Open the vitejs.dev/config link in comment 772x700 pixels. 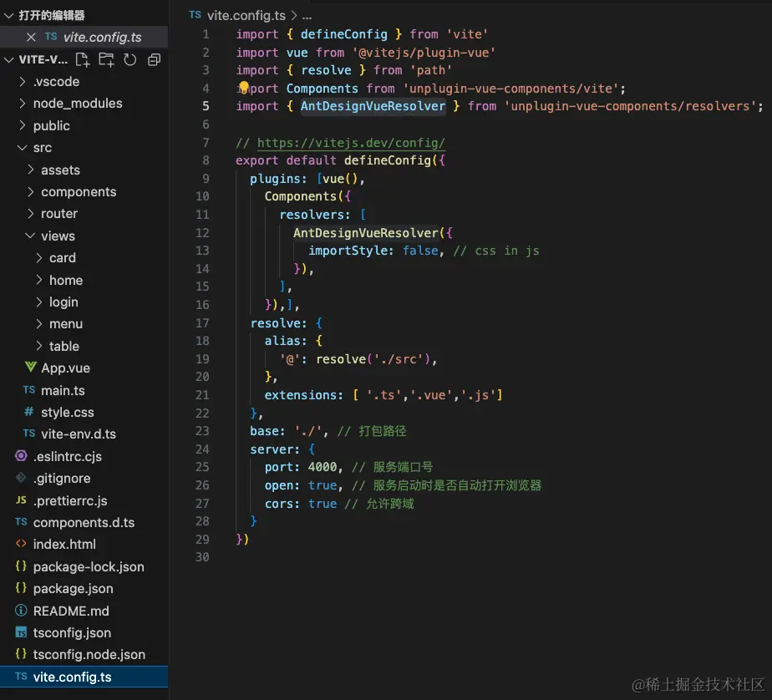(351, 143)
